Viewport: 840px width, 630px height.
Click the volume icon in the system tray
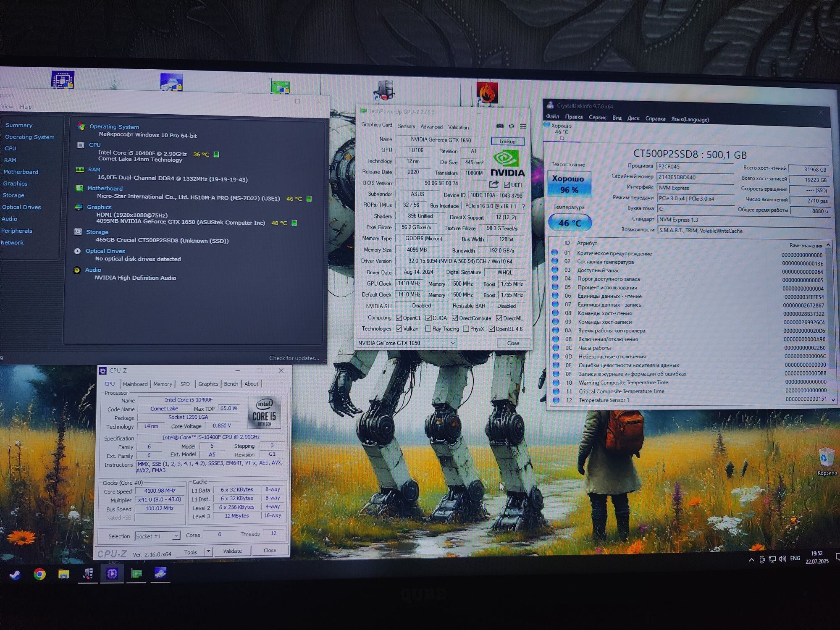[782, 559]
